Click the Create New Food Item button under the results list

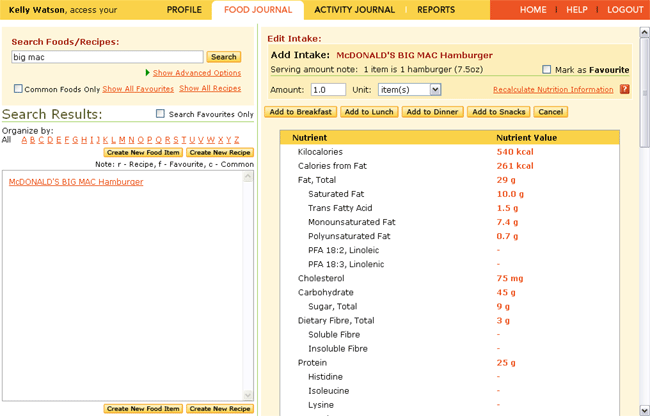pos(143,409)
